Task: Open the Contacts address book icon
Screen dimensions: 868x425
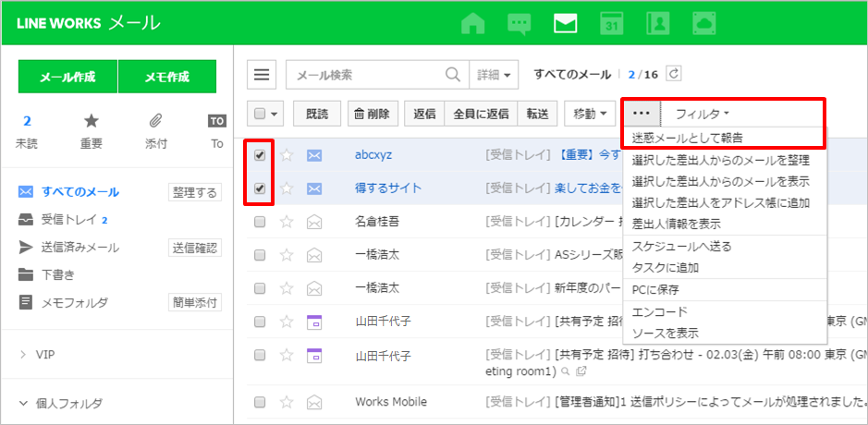Action: (x=657, y=23)
